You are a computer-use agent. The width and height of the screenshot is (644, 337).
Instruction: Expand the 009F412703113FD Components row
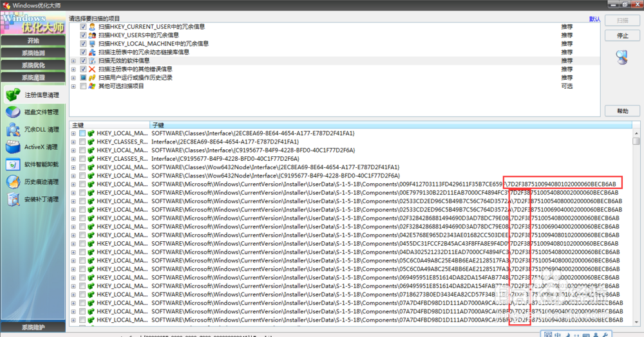pos(73,184)
